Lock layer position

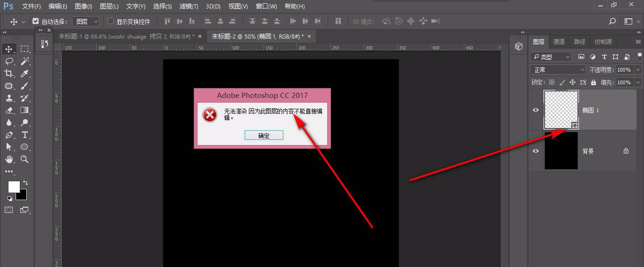572,82
